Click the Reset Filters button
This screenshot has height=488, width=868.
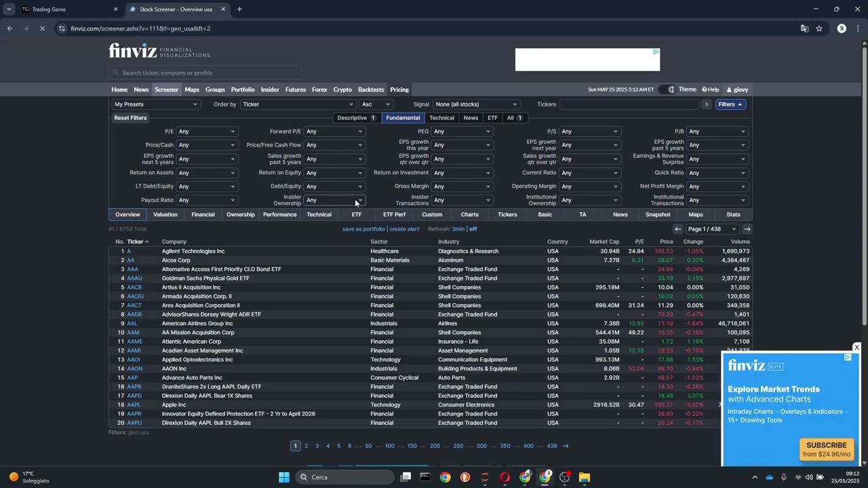coord(130,118)
